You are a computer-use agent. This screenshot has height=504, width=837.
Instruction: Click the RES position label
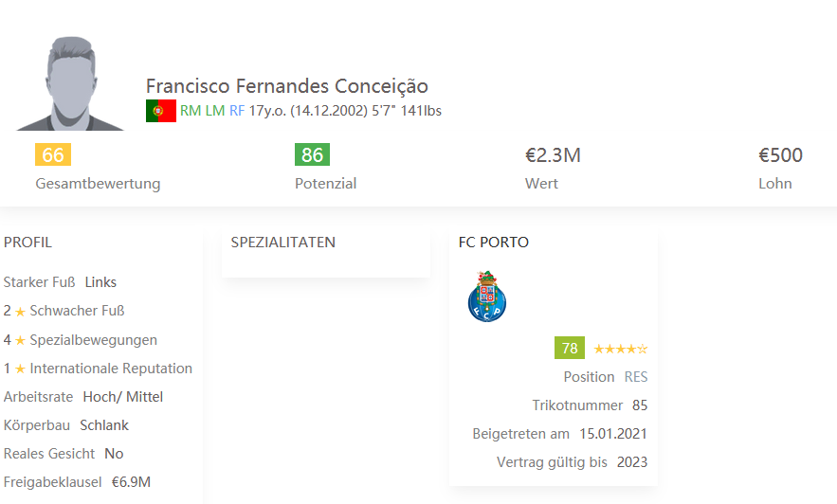(636, 377)
